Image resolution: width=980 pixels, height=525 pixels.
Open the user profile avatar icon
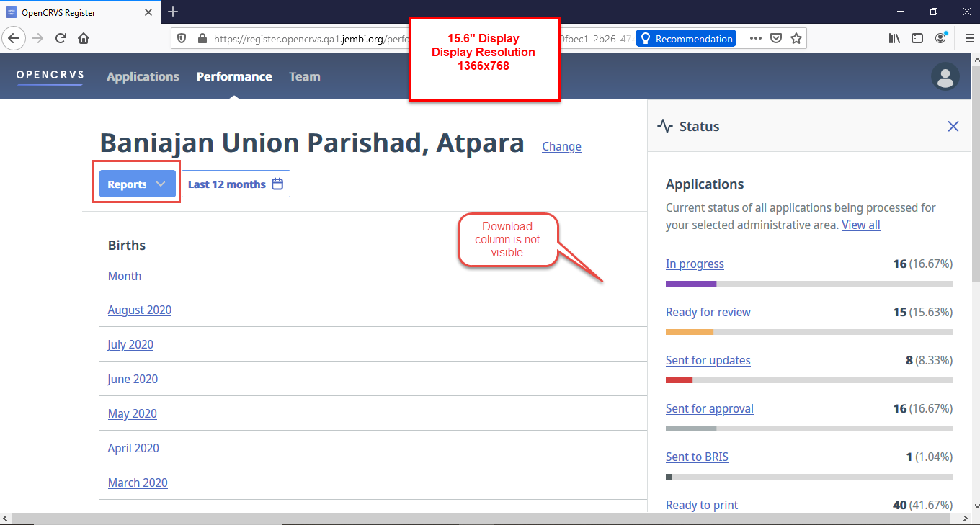pyautogui.click(x=945, y=76)
